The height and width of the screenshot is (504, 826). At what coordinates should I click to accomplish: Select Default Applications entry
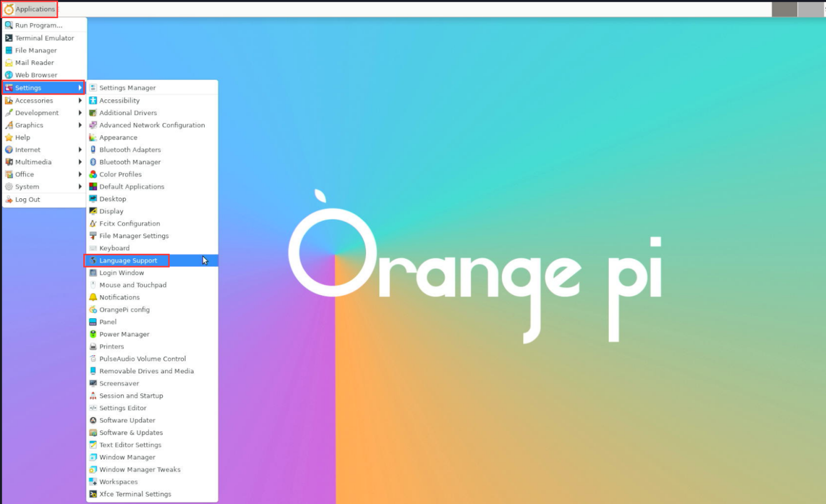click(x=152, y=187)
